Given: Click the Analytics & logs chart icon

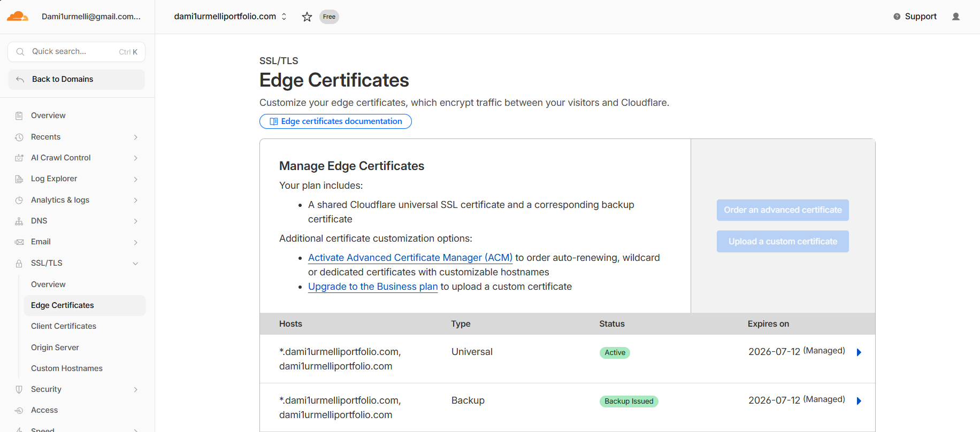Looking at the screenshot, I should coord(19,200).
